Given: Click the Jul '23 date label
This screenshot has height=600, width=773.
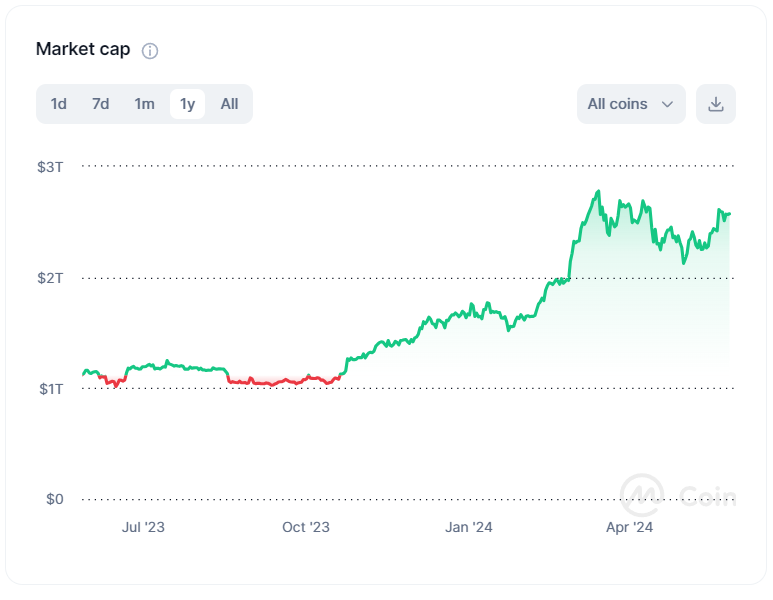Looking at the screenshot, I should point(143,527).
